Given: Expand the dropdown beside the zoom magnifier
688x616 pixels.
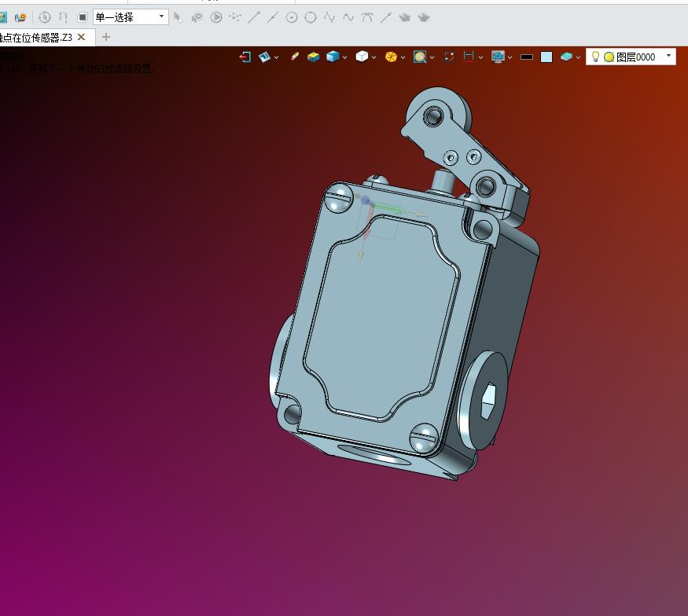Looking at the screenshot, I should (432, 57).
